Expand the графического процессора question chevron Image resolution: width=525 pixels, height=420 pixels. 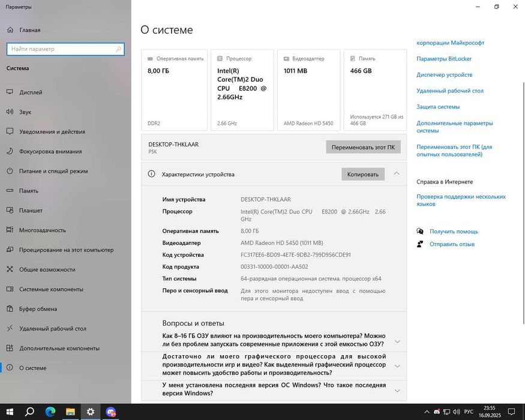[x=397, y=366]
